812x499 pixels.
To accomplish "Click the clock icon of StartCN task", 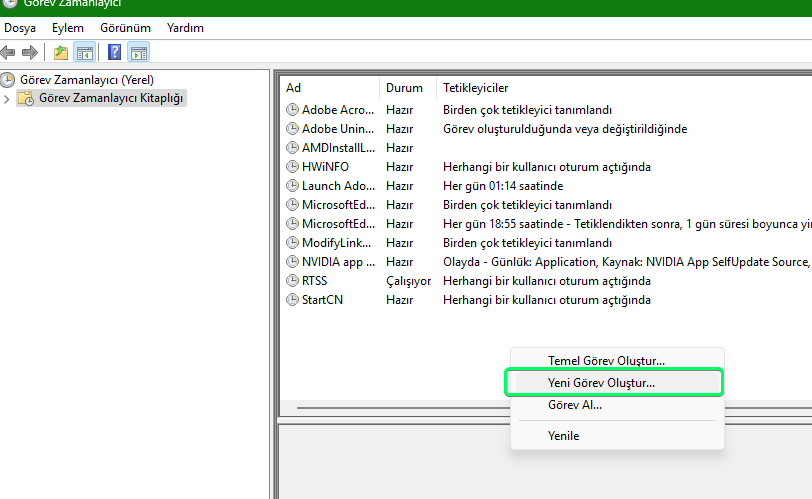I will (x=293, y=300).
